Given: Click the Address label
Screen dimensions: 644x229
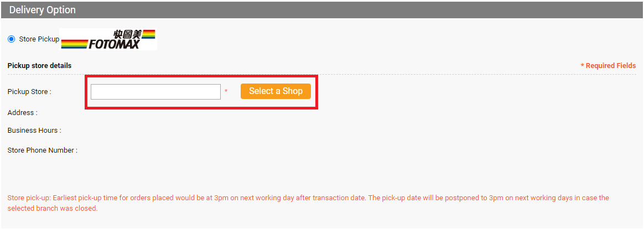Looking at the screenshot, I should pos(22,112).
